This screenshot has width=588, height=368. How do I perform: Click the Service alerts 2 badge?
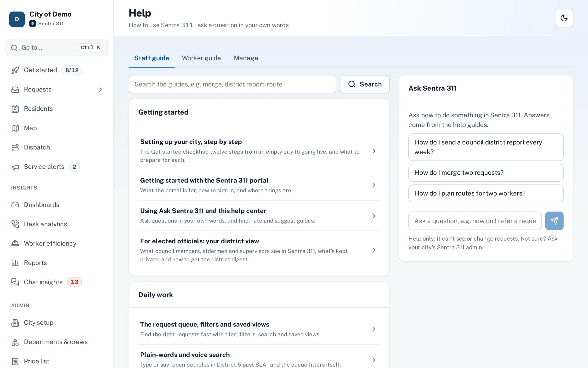[x=74, y=167]
